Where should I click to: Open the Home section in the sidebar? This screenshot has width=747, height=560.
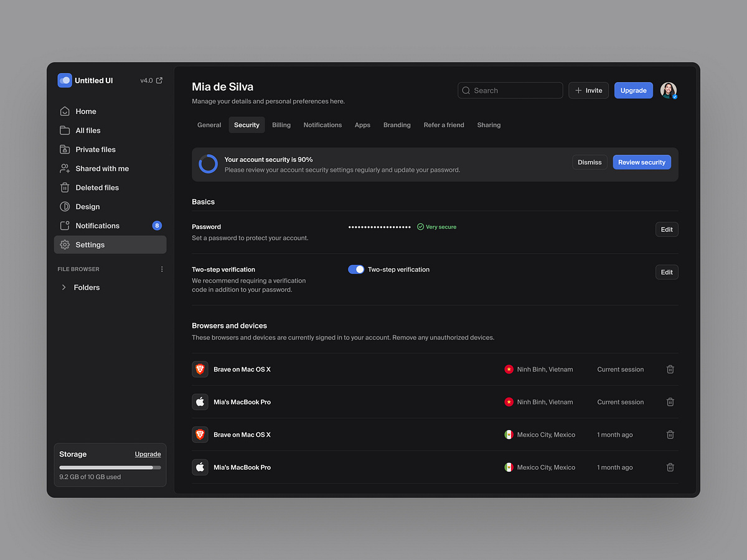[x=85, y=111]
